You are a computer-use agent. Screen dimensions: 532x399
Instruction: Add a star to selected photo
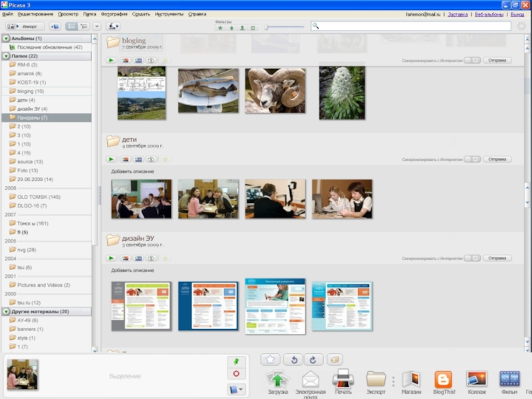271,360
